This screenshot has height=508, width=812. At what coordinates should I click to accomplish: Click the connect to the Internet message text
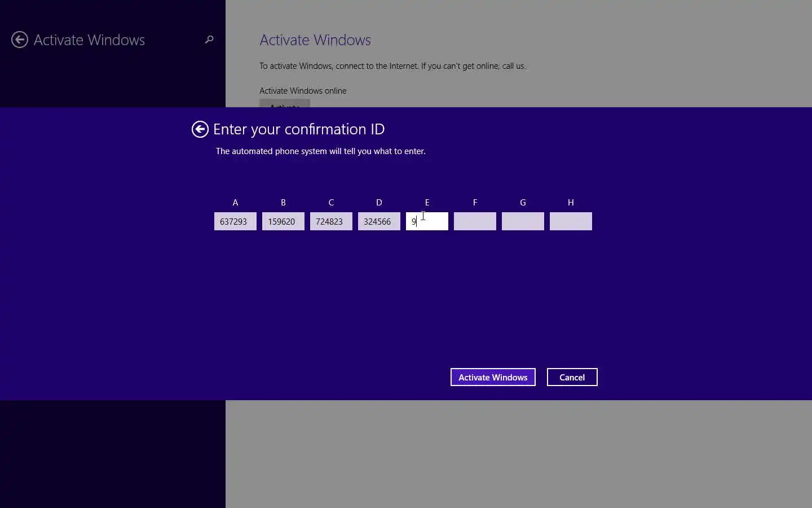[x=392, y=66]
